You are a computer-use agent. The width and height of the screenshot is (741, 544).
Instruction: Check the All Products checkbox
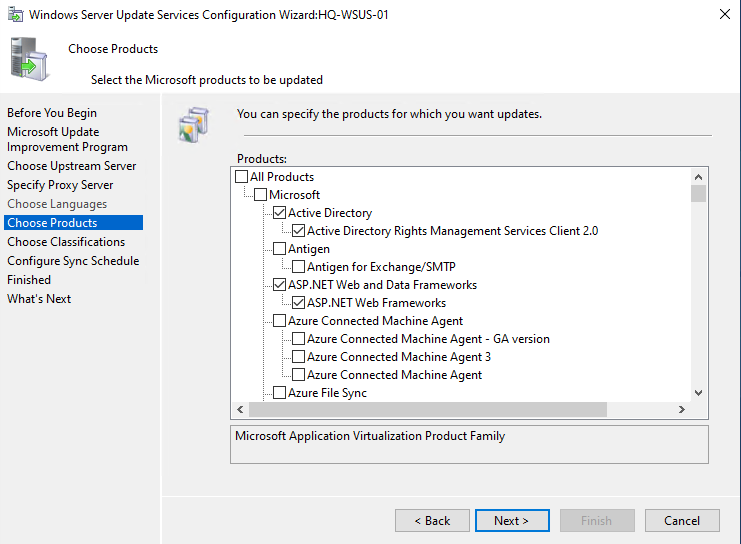pos(241,177)
